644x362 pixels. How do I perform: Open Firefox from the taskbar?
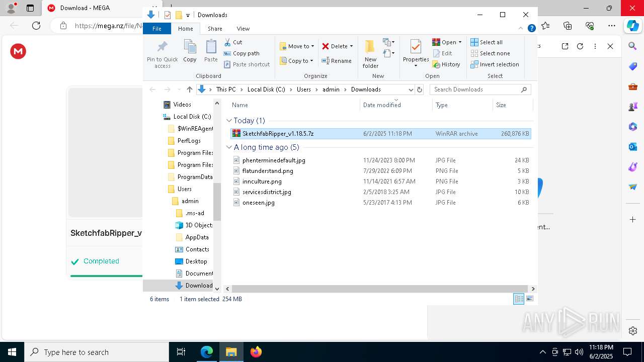(x=256, y=352)
